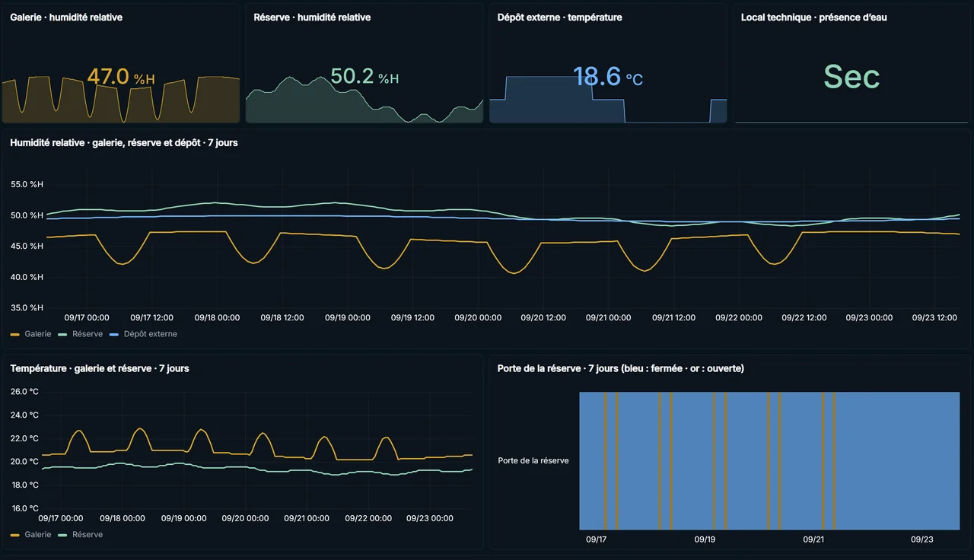This screenshot has height=560, width=974.
Task: Click the "Dépôt externe · température" panel title
Action: (559, 17)
